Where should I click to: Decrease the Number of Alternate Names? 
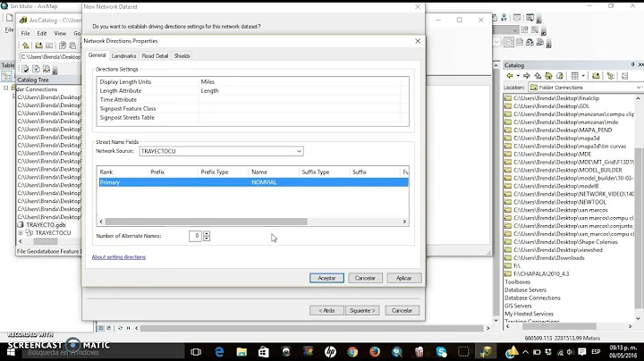coord(207,239)
